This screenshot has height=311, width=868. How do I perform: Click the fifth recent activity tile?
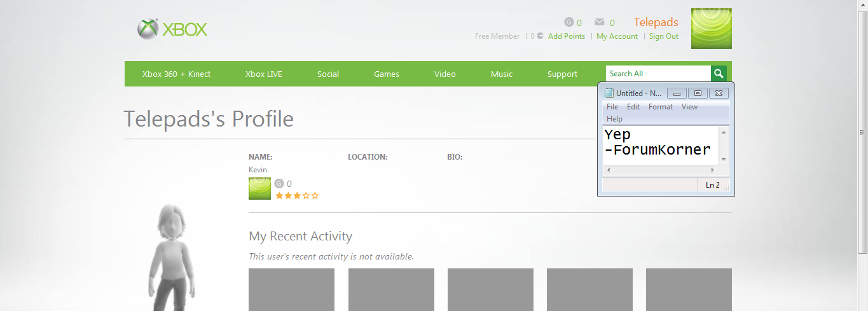coord(689,289)
